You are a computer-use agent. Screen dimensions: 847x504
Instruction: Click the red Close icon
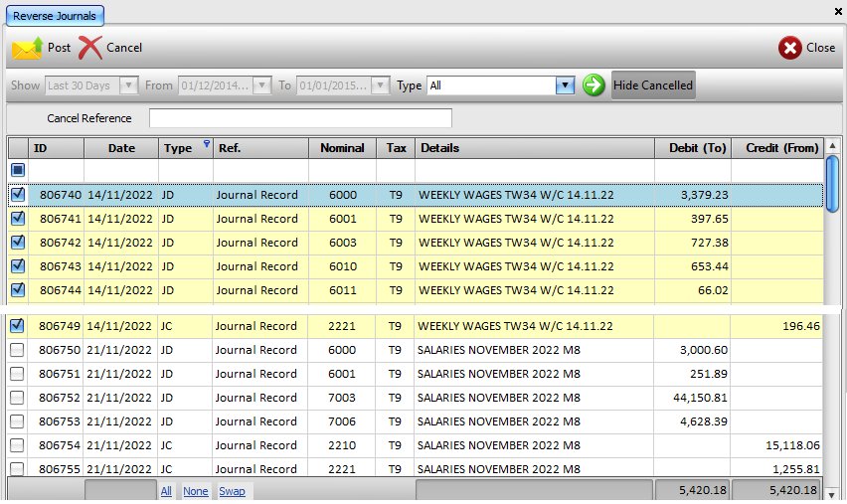tap(790, 48)
